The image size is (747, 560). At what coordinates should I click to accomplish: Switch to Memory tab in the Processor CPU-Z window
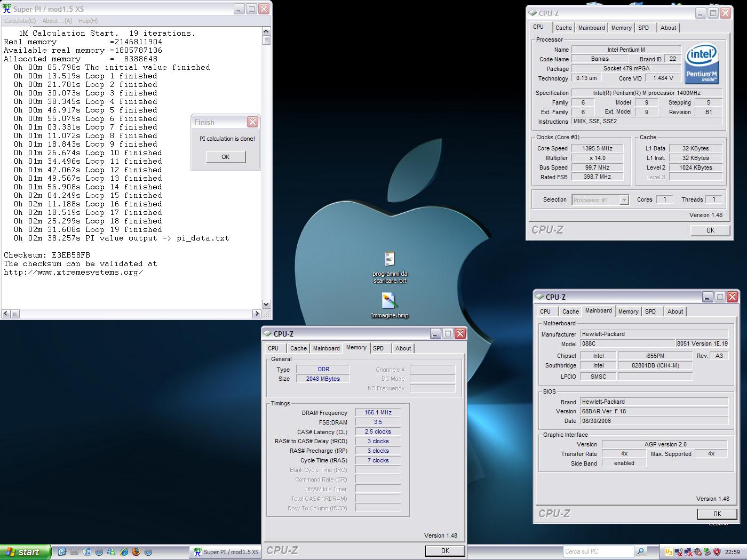point(621,28)
